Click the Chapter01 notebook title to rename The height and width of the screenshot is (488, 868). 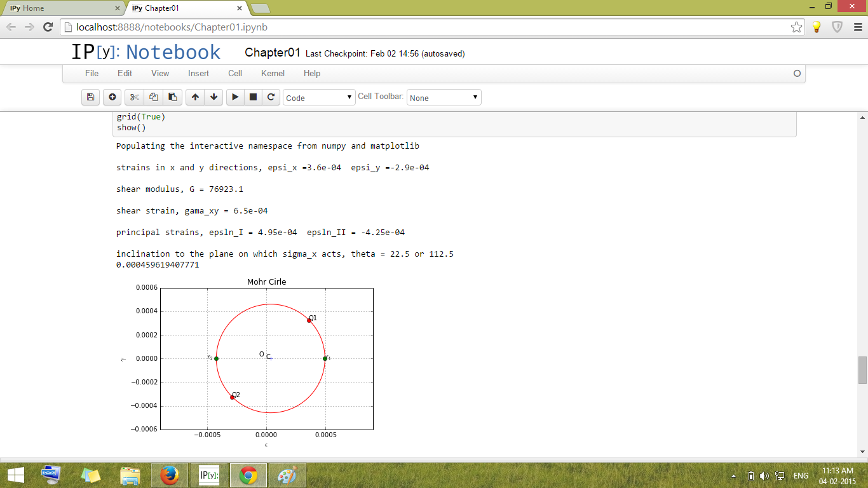(x=272, y=53)
